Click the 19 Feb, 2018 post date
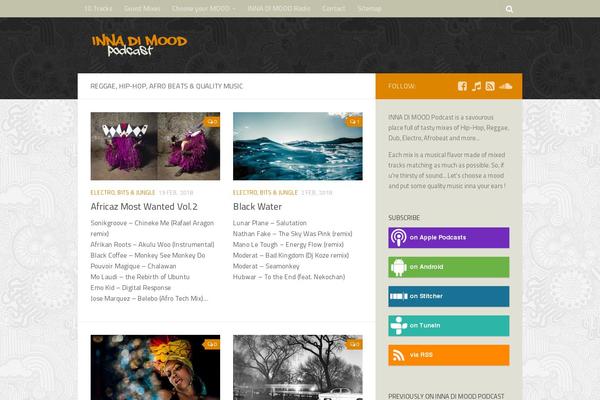The height and width of the screenshot is (400, 600). pyautogui.click(x=176, y=193)
